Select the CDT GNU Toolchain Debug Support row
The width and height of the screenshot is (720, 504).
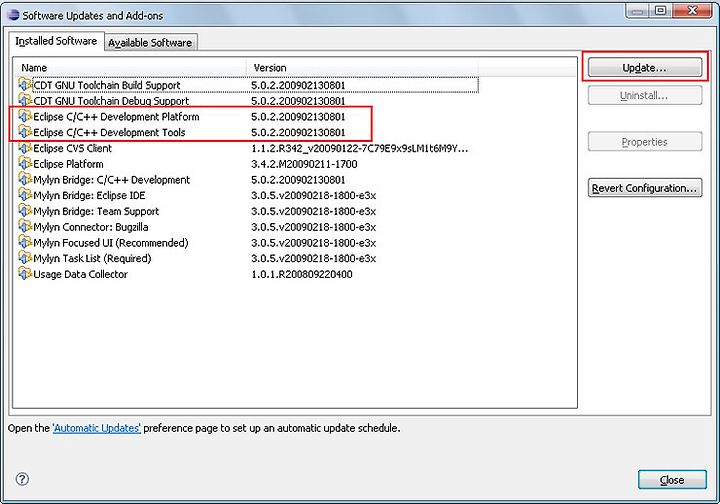248,101
